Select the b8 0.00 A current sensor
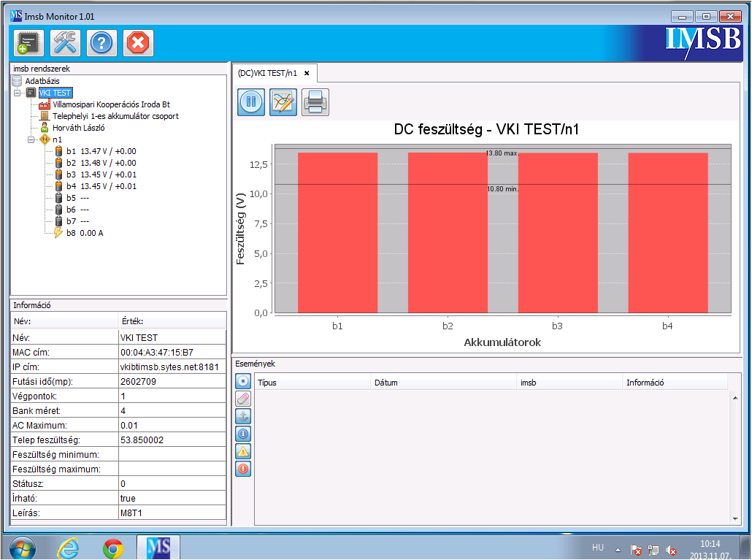Image resolution: width=752 pixels, height=560 pixels. [85, 233]
